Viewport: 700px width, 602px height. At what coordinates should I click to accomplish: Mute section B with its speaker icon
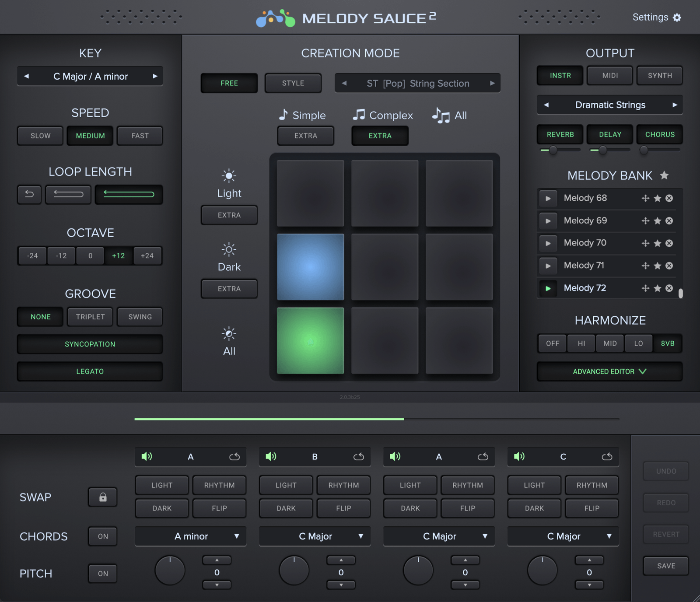pyautogui.click(x=271, y=456)
